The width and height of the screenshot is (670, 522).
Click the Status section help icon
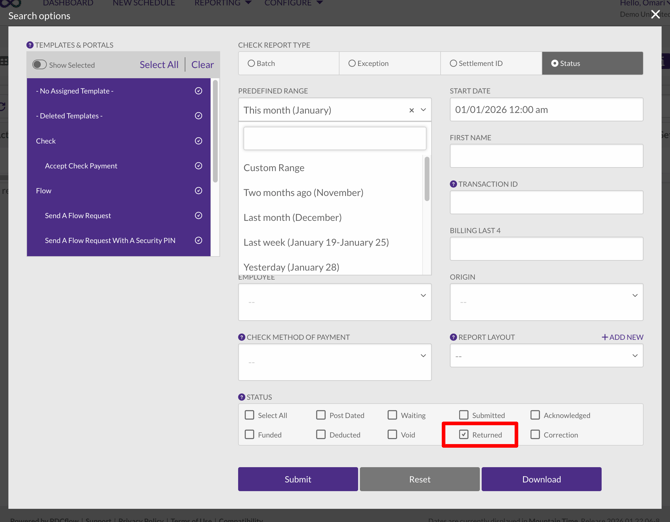pos(241,397)
